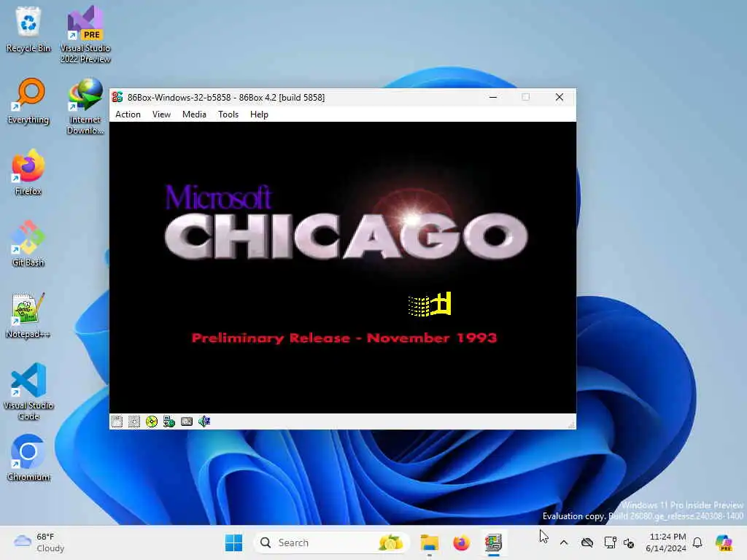This screenshot has height=560, width=747.
Task: Click the hard disk status icon in 86Box
Action: coord(187,421)
